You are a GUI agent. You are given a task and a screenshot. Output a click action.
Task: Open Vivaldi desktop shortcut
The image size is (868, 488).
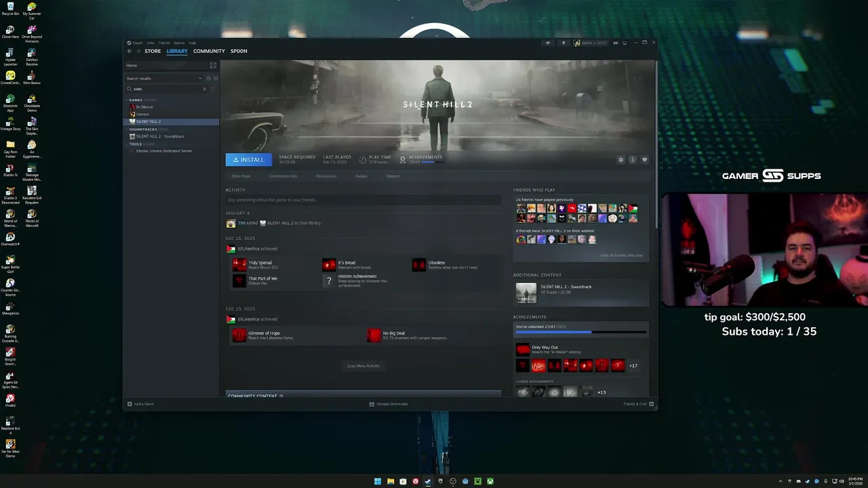10,401
